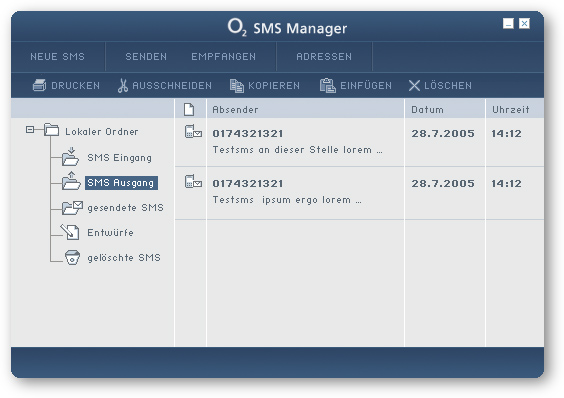564x398 pixels.
Task: Click the phone message icon of Testsms ipsum row
Action: pyautogui.click(x=193, y=181)
